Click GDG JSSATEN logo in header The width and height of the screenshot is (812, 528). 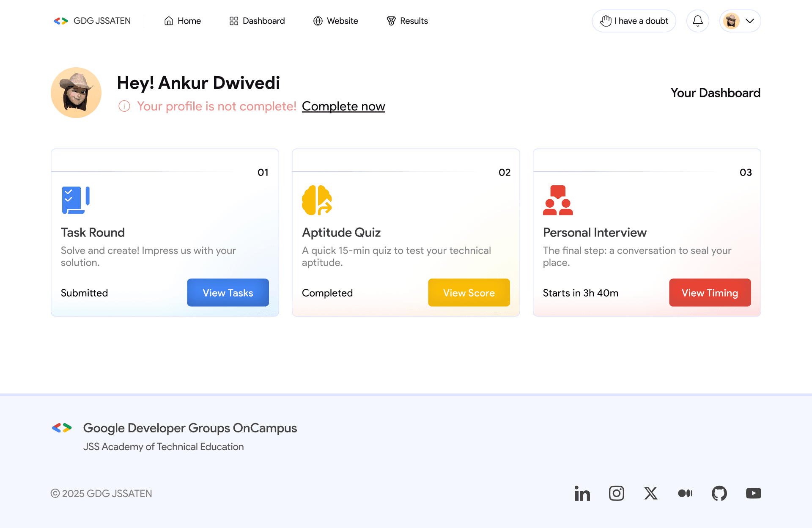pyautogui.click(x=92, y=21)
